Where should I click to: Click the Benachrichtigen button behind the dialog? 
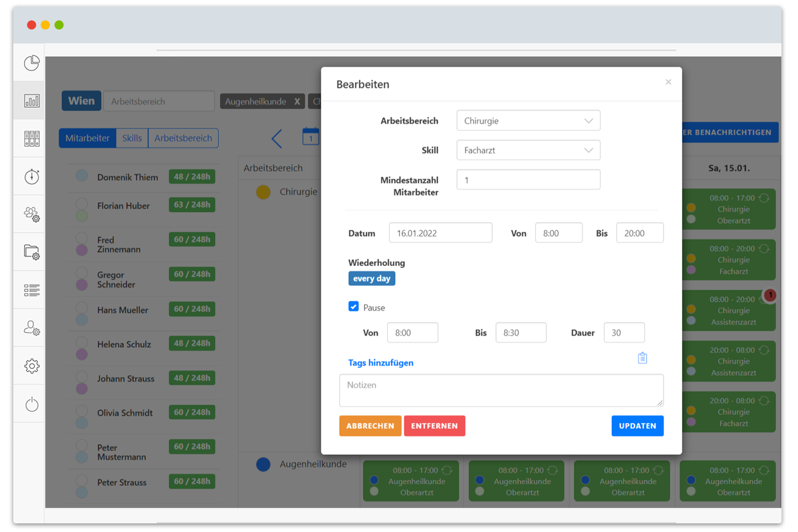coord(730,132)
